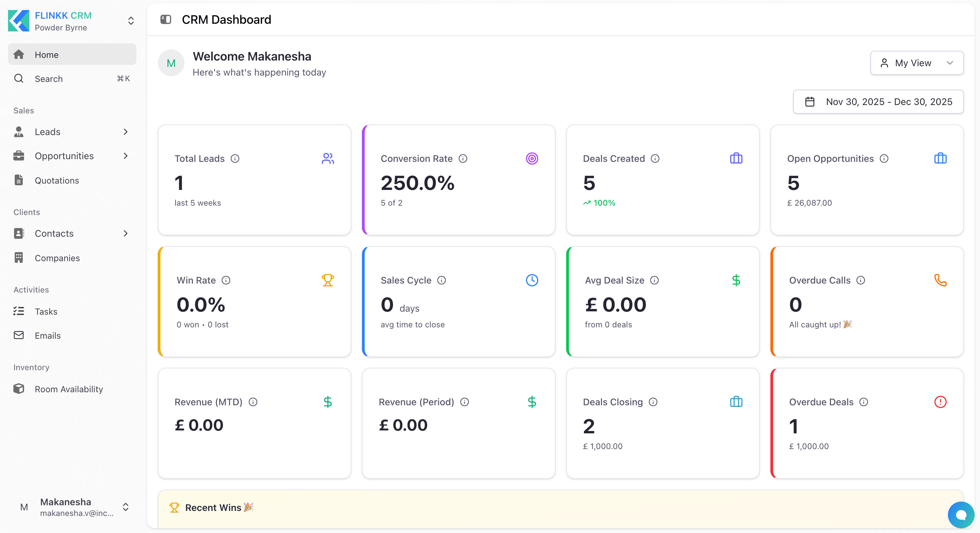The height and width of the screenshot is (533, 980).
Task: Show info for Deals Closing
Action: pos(653,402)
